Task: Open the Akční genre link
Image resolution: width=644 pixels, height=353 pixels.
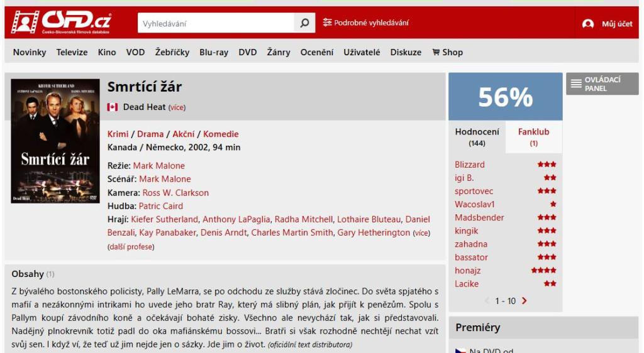Action: click(184, 134)
